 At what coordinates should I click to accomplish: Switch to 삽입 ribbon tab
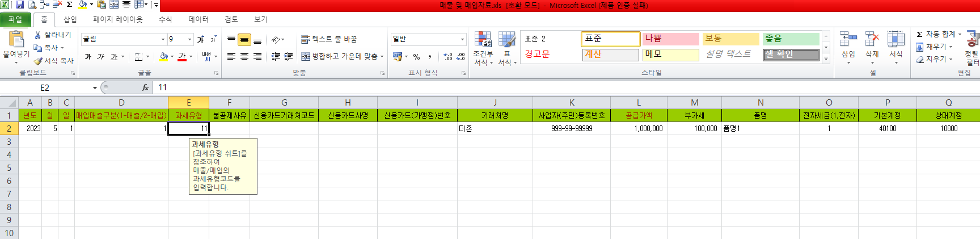click(70, 19)
